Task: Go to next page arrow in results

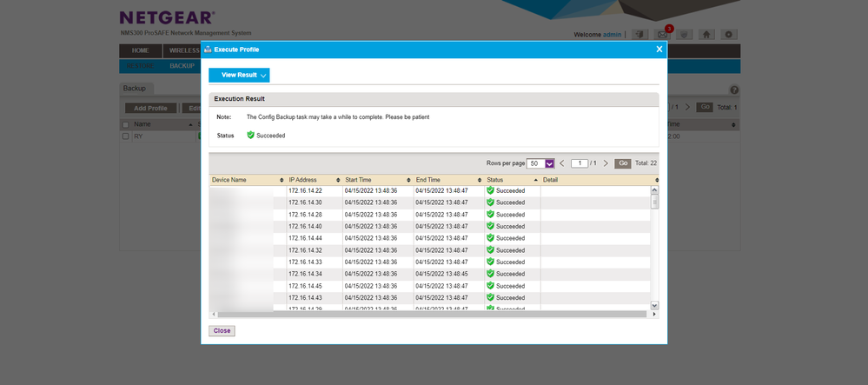Action: click(x=606, y=163)
